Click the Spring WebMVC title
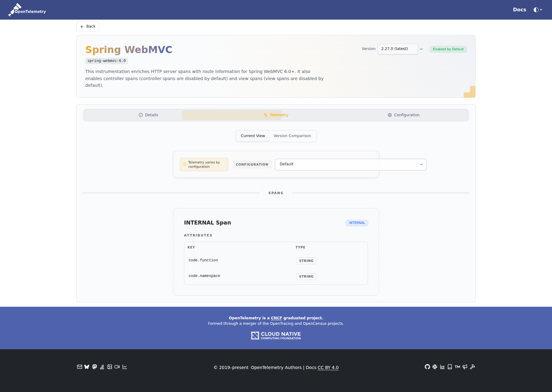The image size is (552, 392). [x=129, y=50]
